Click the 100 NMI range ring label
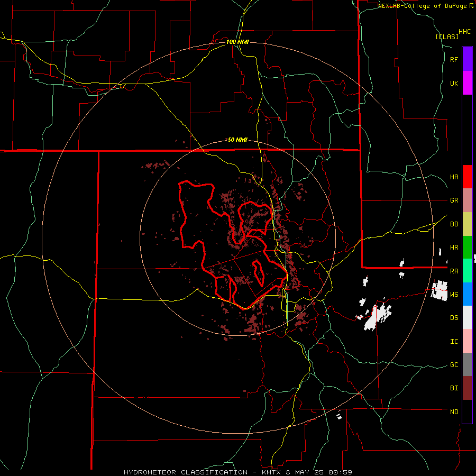Screen dimensions: 476x476 pyautogui.click(x=237, y=42)
